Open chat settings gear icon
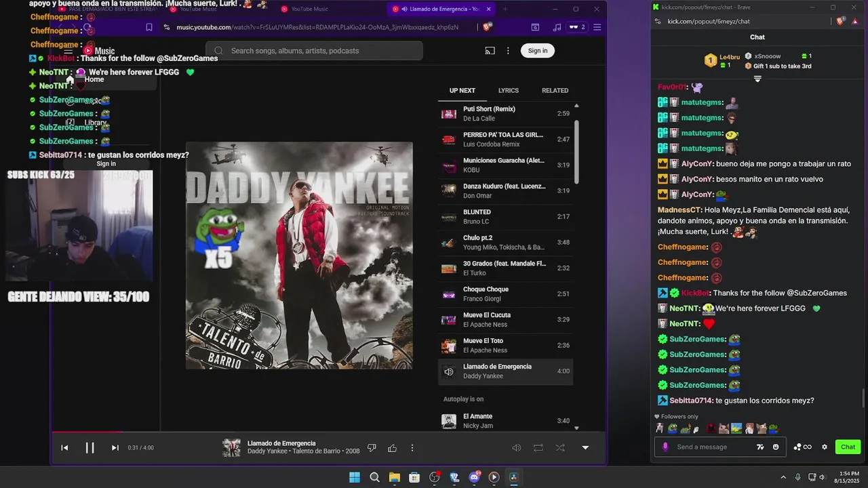Viewport: 868px width, 488px height. click(825, 447)
